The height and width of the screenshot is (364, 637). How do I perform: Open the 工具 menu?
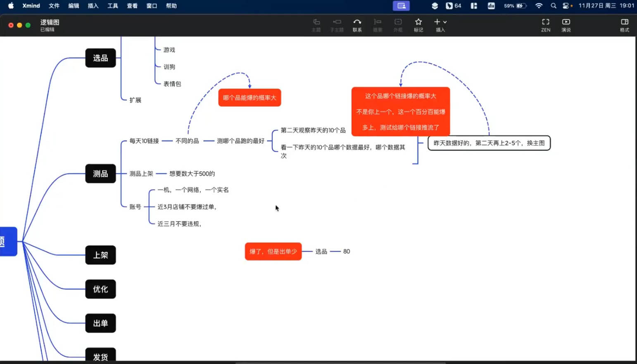click(113, 6)
